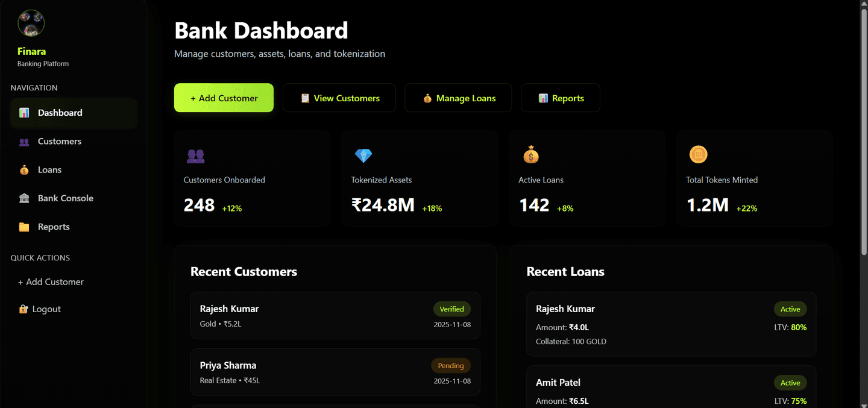Click the coin icon on Total Tokens Minted
The width and height of the screenshot is (868, 408).
(x=698, y=155)
